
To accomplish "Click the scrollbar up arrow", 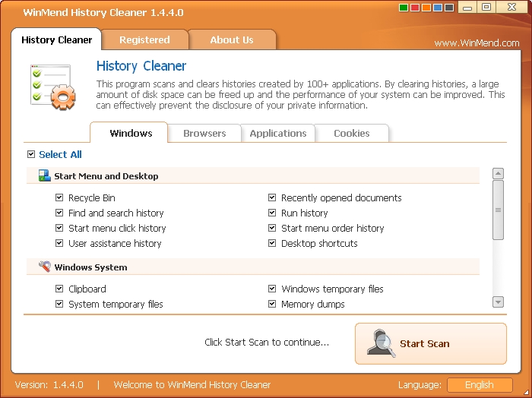I will tap(498, 174).
